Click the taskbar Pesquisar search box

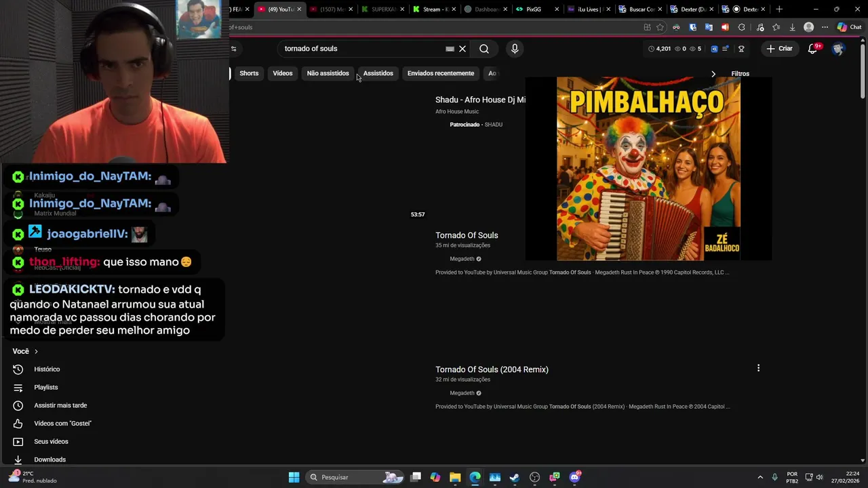coord(355,477)
